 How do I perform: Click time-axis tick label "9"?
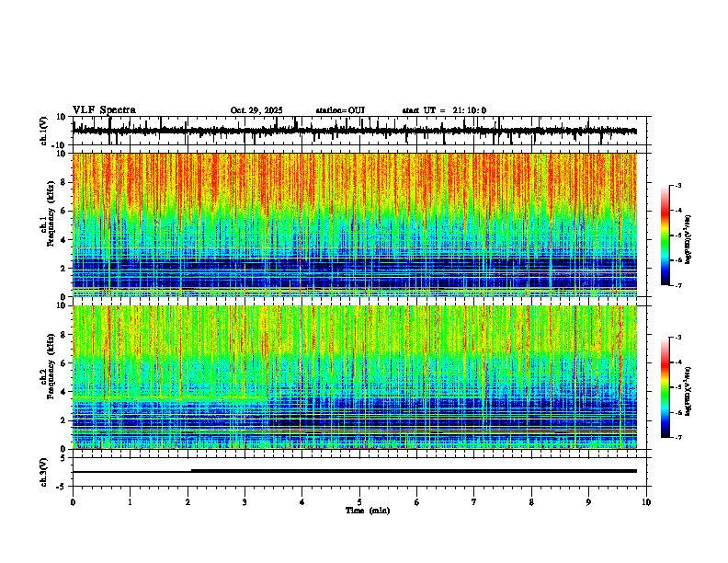coord(588,502)
